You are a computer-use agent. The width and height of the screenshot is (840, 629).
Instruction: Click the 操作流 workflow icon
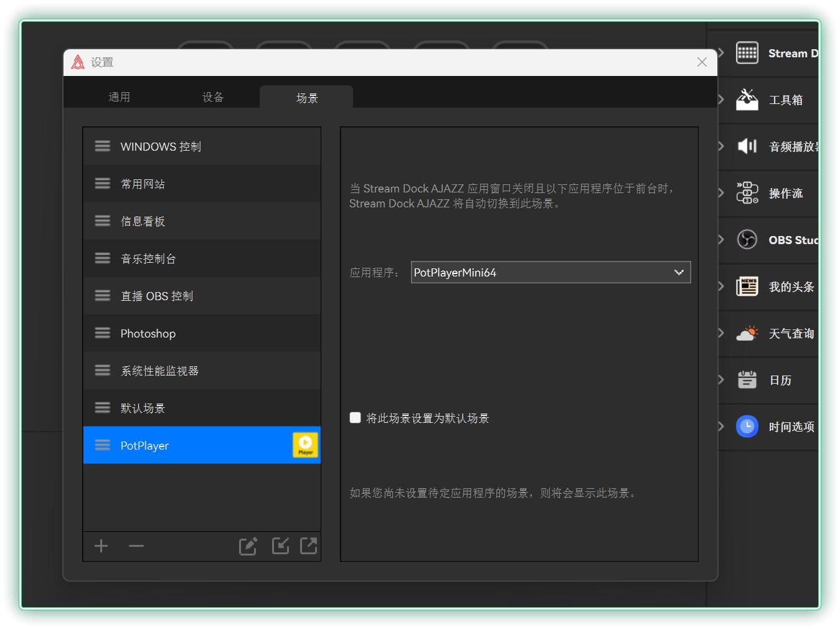747,193
